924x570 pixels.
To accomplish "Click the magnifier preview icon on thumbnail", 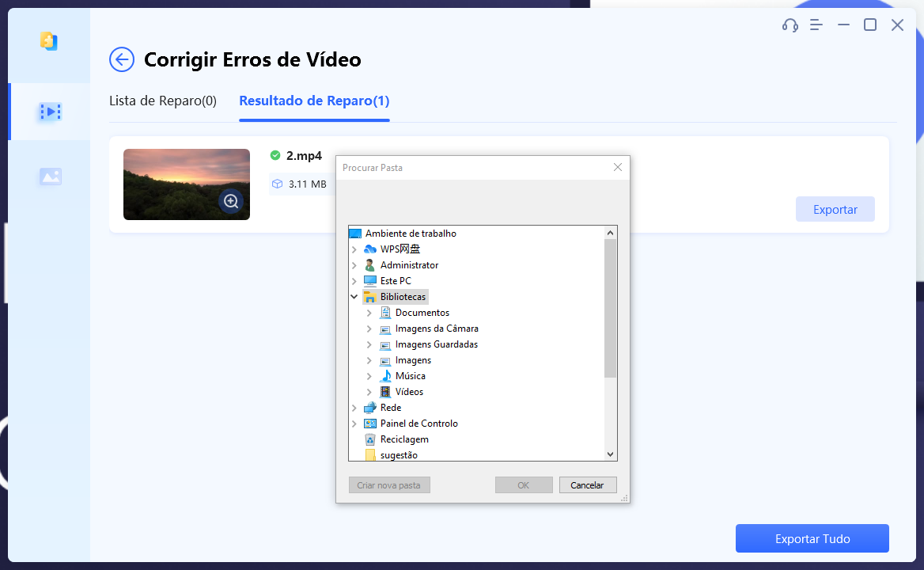I will point(231,202).
